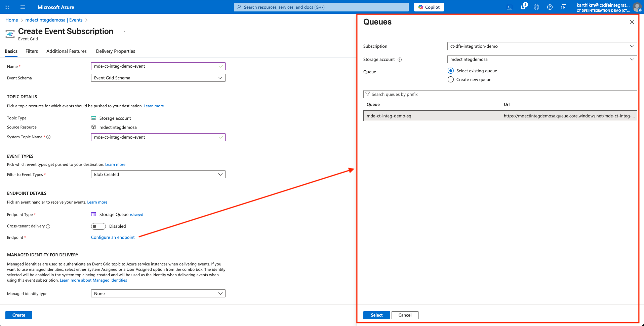644x326 pixels.
Task: Expand the Managed identity type dropdown
Action: [158, 294]
